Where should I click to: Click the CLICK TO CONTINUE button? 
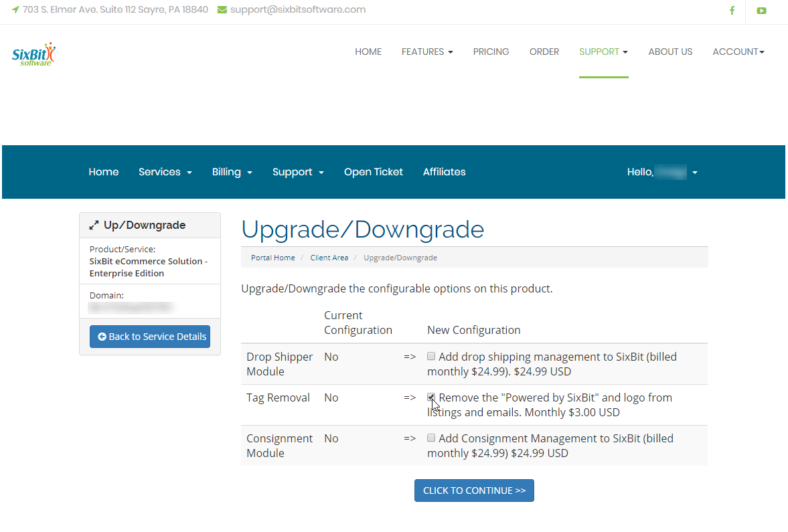tap(475, 491)
